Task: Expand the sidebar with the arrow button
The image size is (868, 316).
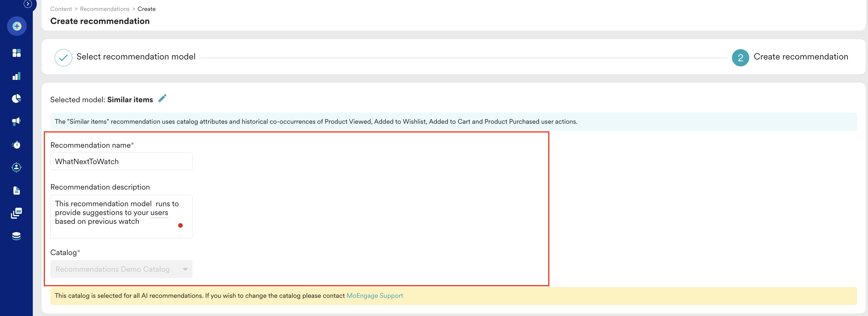Action: click(28, 4)
